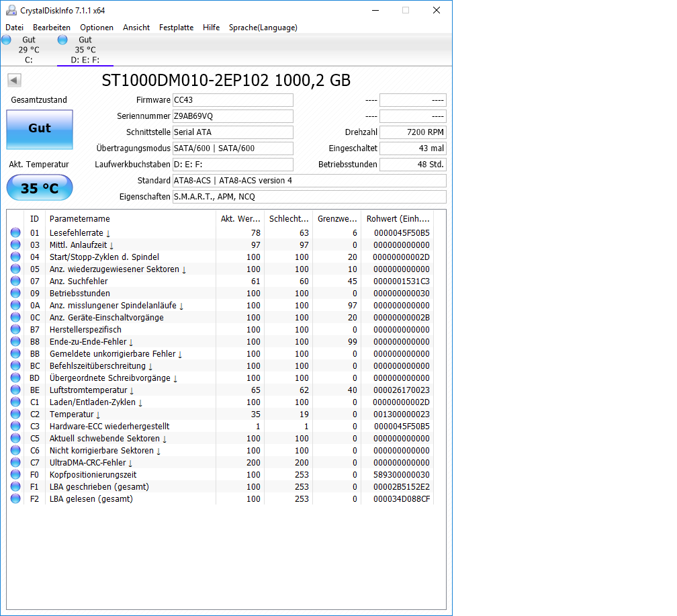Click raw value 000026170023
Viewport: 677px width, 616px height.
pos(402,390)
